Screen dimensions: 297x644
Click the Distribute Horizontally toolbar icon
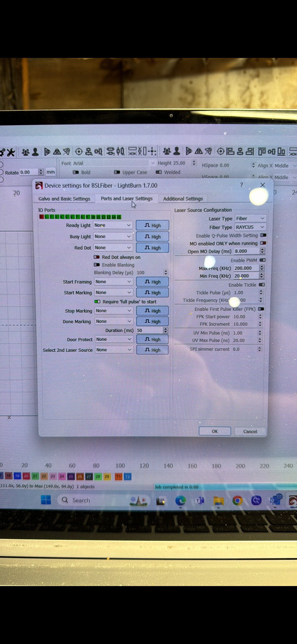(x=120, y=151)
